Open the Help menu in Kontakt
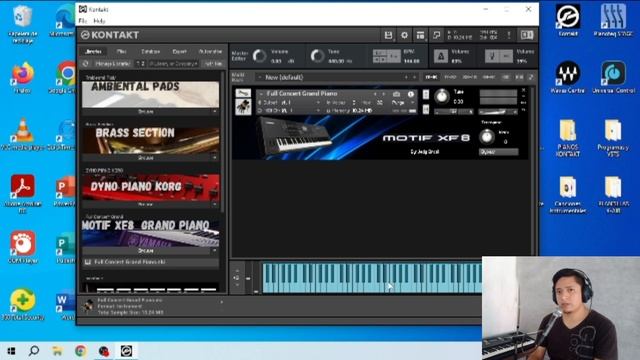Viewport: 640px width, 360px height. (x=99, y=21)
